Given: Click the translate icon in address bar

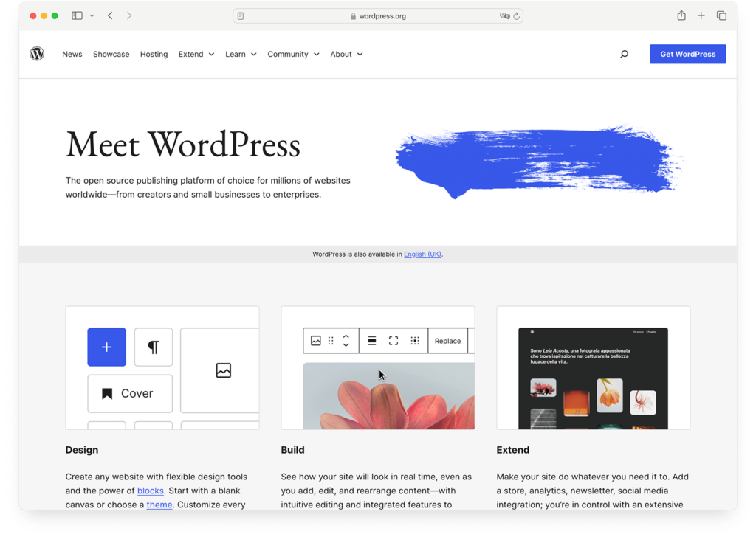Looking at the screenshot, I should (x=504, y=16).
